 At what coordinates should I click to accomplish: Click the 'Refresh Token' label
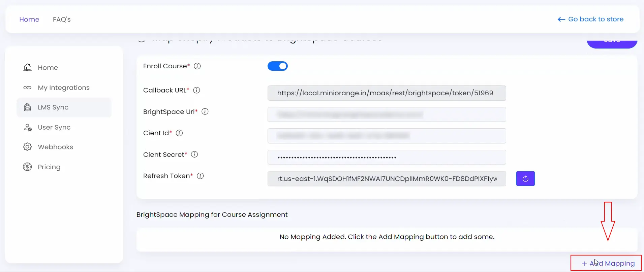[168, 176]
